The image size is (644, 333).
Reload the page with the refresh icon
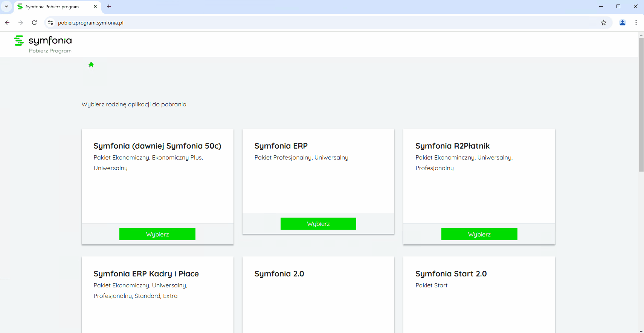tap(34, 23)
